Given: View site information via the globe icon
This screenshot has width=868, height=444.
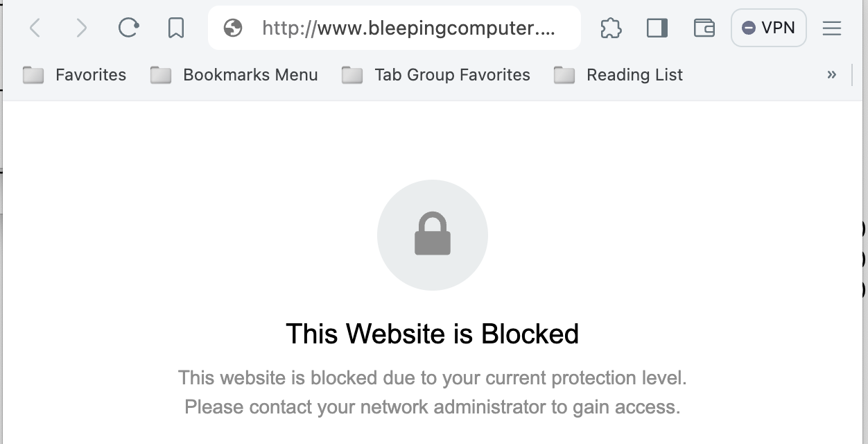Looking at the screenshot, I should pyautogui.click(x=233, y=28).
